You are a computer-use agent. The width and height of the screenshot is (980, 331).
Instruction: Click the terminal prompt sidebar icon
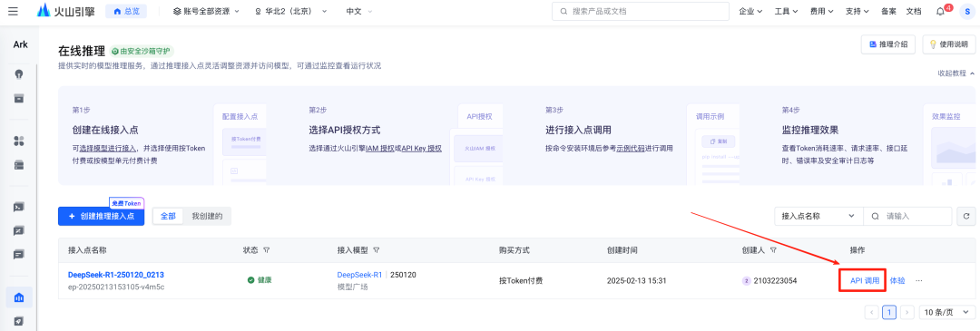19,207
